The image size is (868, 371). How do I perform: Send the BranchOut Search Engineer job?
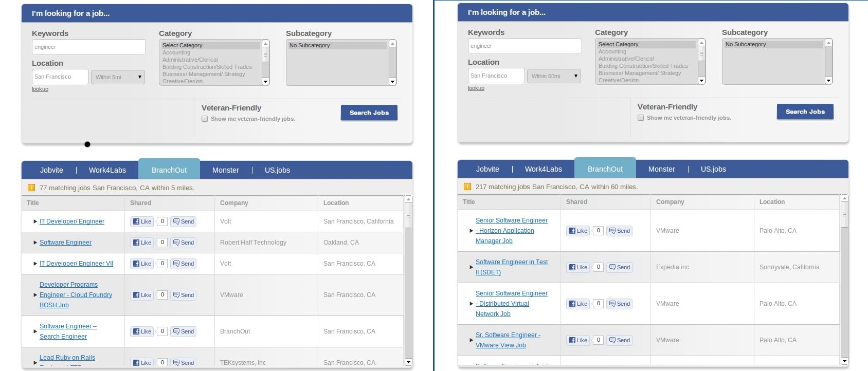click(x=184, y=331)
